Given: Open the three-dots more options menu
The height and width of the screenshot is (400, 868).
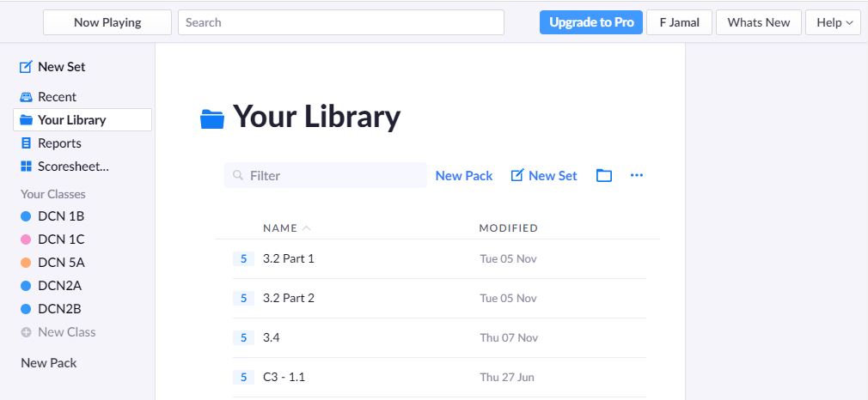Looking at the screenshot, I should [637, 176].
